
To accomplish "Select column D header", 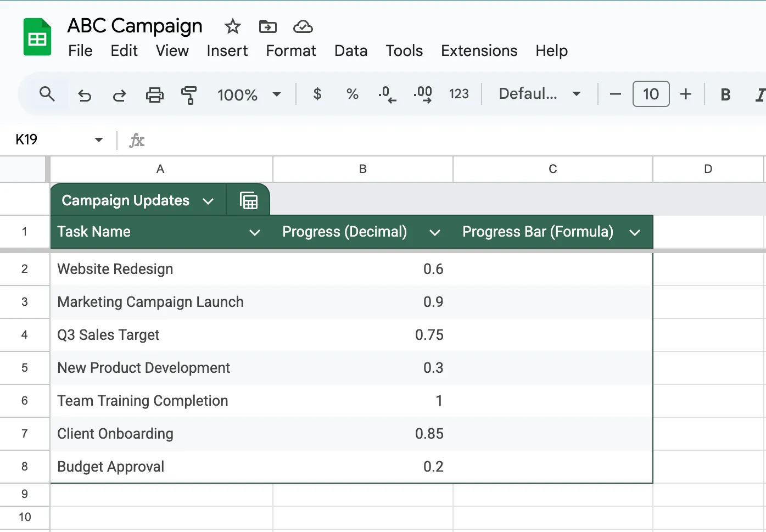I will [708, 169].
